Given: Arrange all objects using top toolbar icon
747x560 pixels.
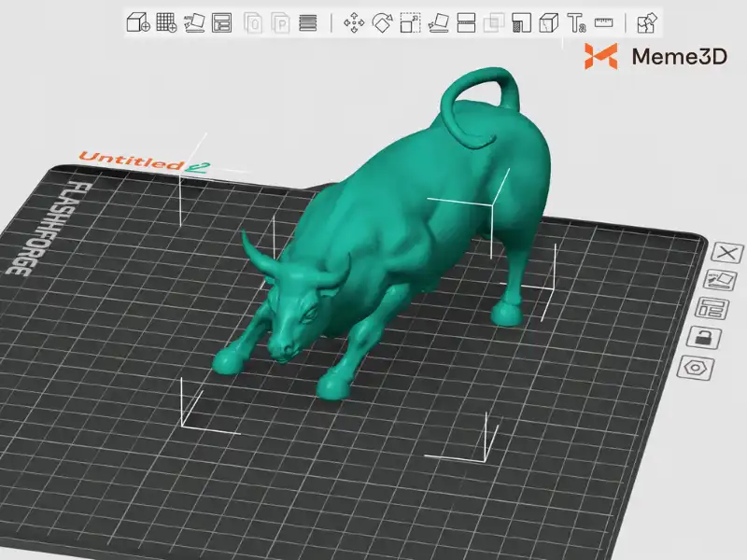Looking at the screenshot, I should coord(222,22).
